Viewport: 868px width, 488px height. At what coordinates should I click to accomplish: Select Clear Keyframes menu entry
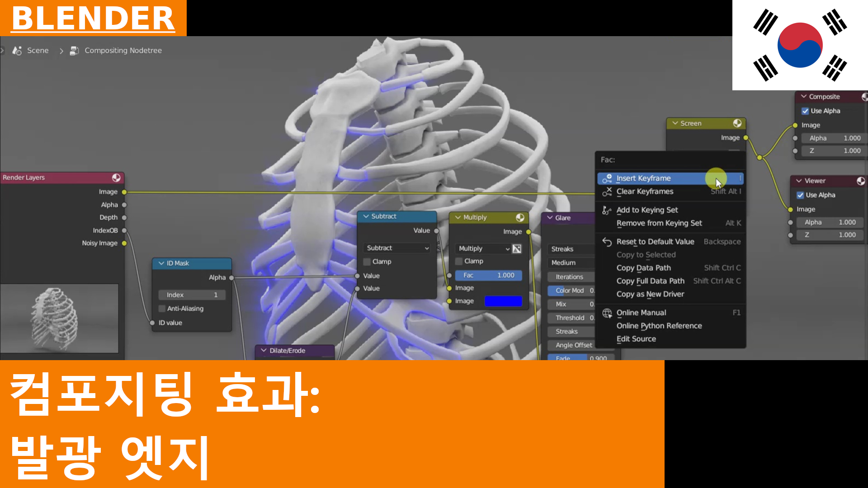coord(670,192)
